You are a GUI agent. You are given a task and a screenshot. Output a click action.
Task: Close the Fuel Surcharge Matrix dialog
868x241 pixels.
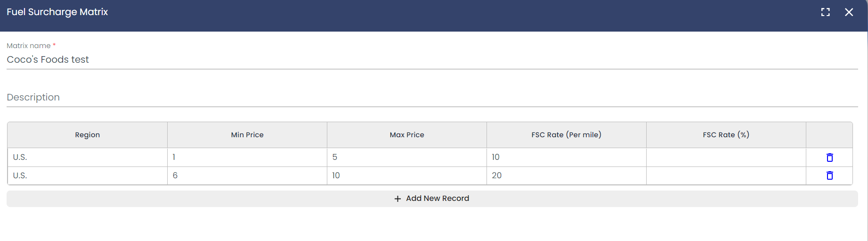click(x=849, y=12)
